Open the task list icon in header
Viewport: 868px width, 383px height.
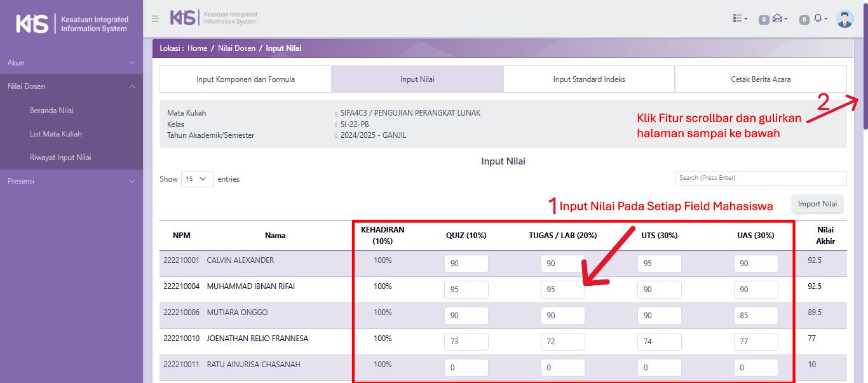click(740, 19)
